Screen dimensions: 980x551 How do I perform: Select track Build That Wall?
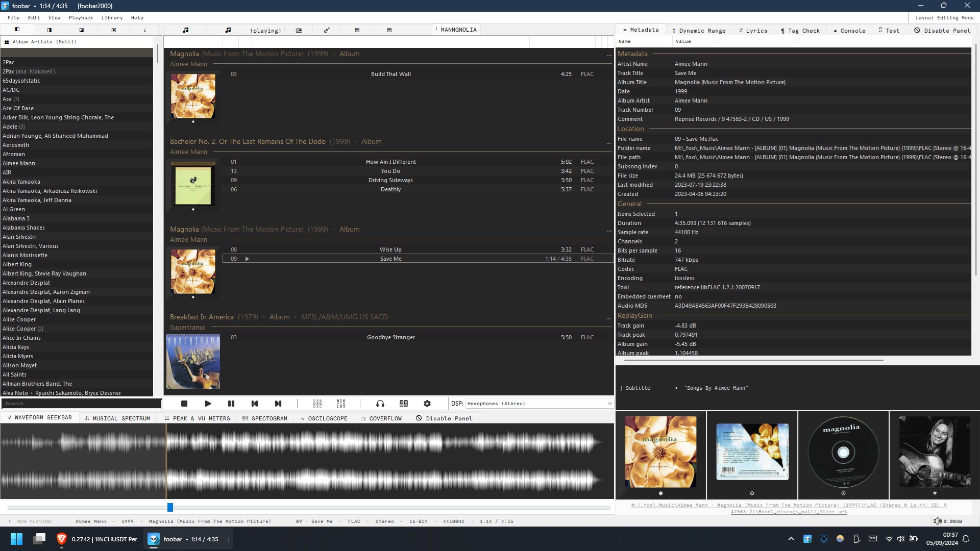click(x=418, y=74)
